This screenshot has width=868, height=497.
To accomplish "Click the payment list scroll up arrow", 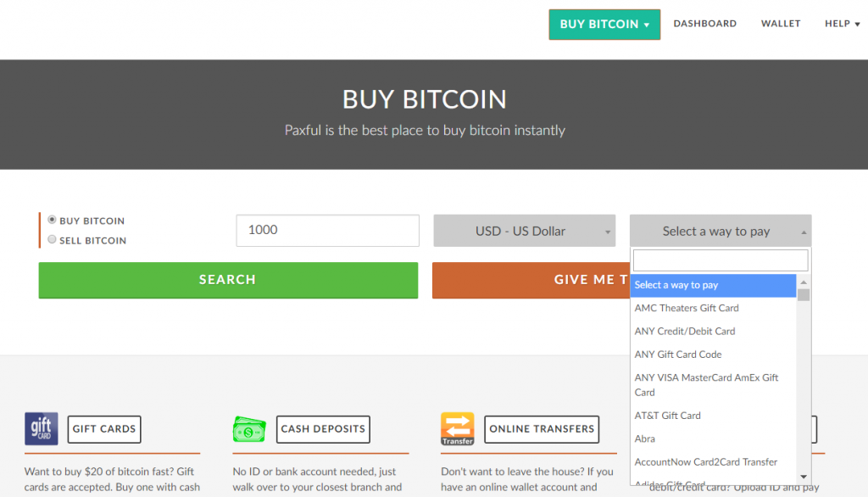I will click(x=804, y=282).
